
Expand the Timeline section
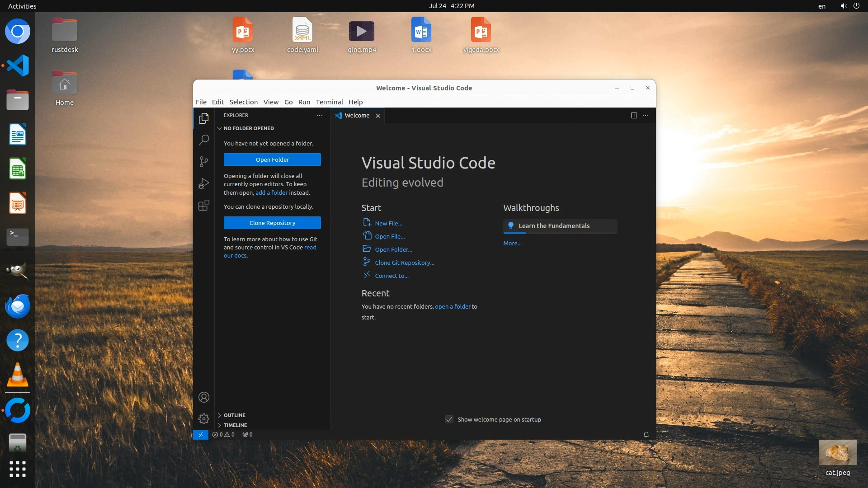tap(235, 425)
